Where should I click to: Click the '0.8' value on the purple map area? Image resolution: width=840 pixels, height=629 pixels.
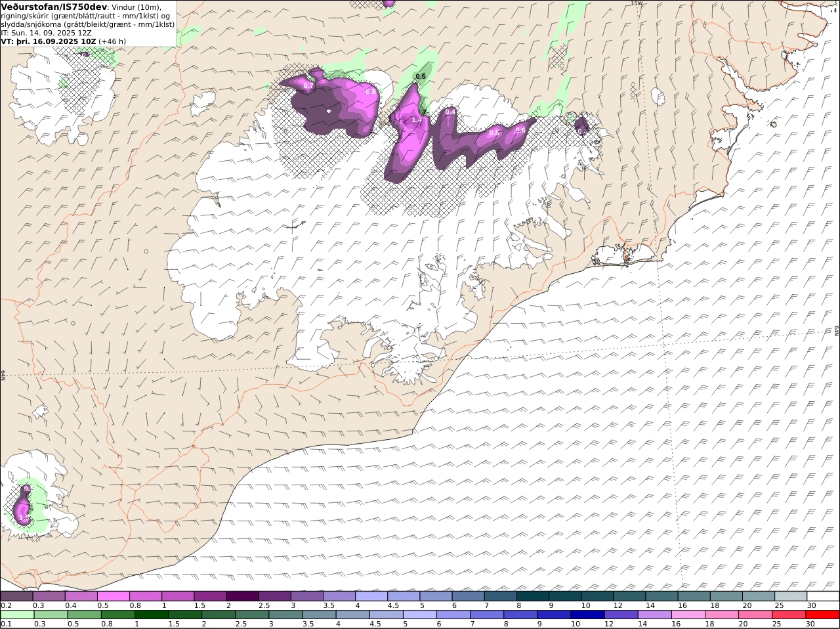point(370,92)
